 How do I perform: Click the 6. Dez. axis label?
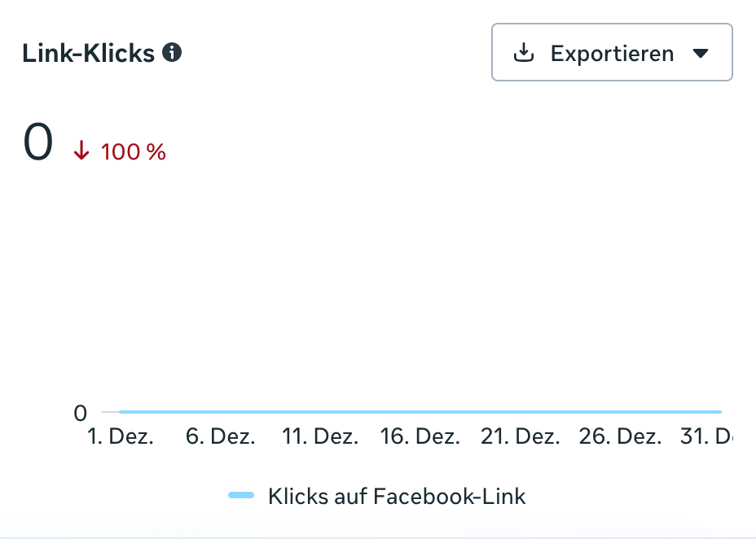(220, 436)
